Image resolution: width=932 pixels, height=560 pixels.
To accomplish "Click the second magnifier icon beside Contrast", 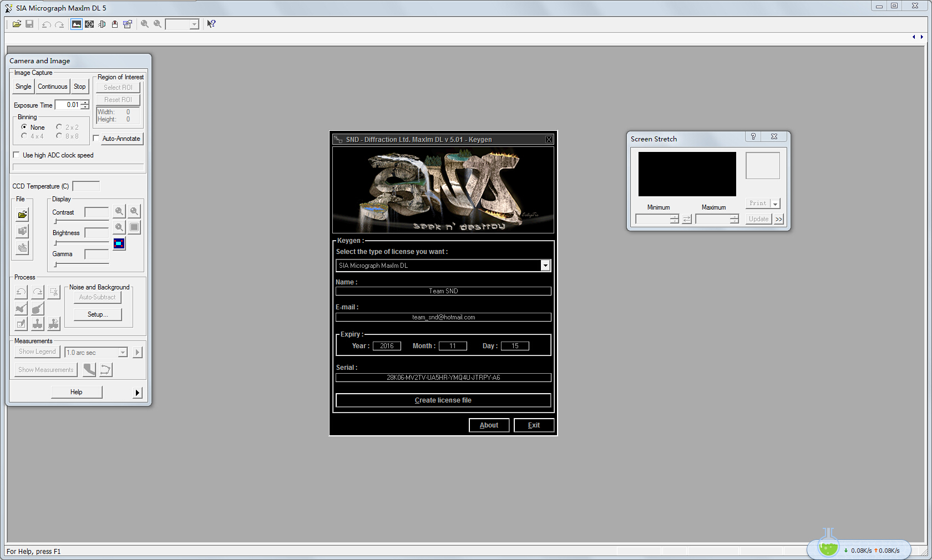I will (x=134, y=211).
